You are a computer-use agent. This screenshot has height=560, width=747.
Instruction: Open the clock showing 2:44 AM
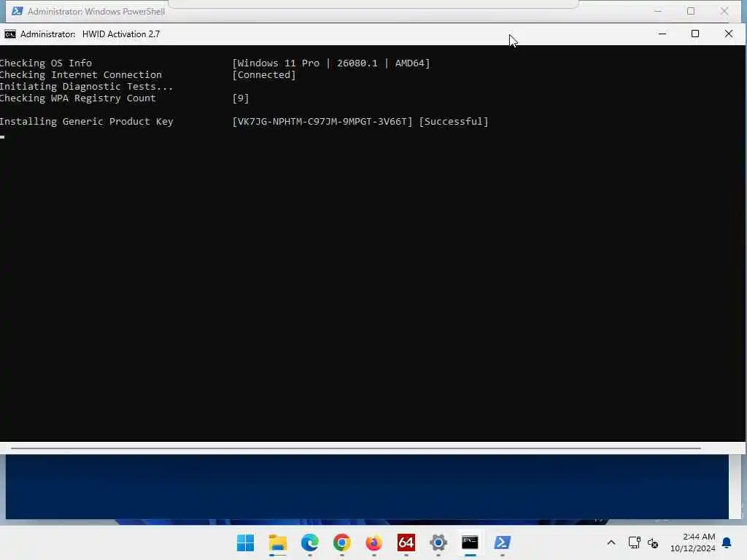click(x=693, y=542)
